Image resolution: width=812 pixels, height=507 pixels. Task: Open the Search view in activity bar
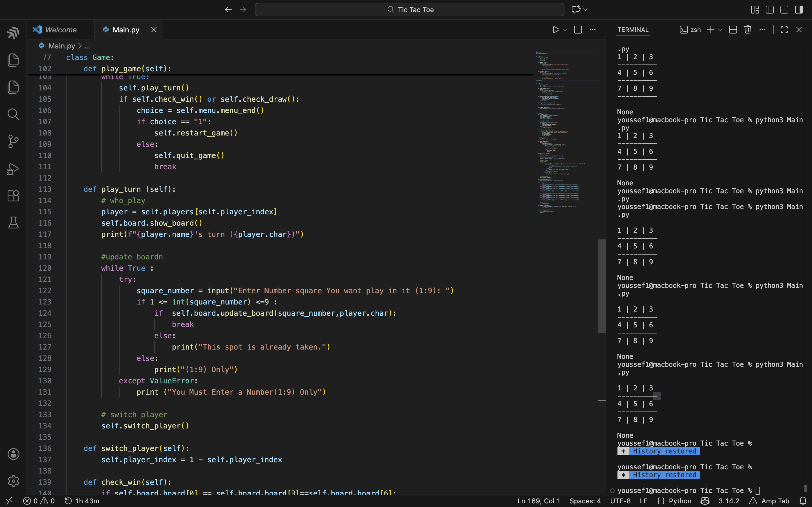click(13, 115)
